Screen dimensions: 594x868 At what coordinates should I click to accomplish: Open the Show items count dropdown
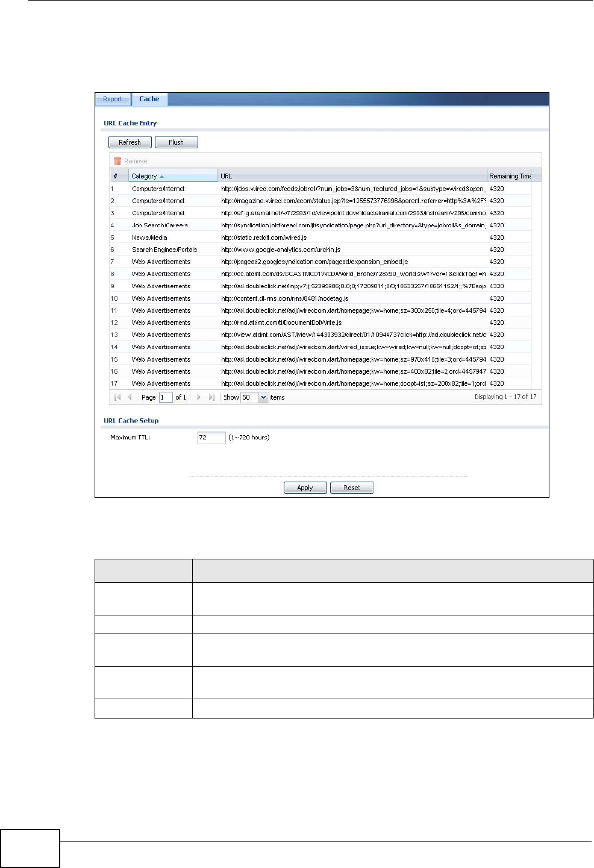coord(263,397)
